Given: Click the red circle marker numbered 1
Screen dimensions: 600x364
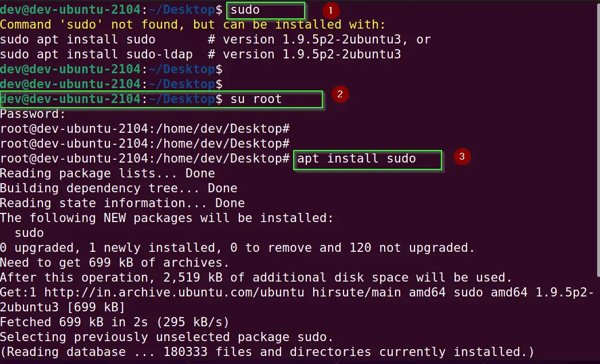Looking at the screenshot, I should click(331, 10).
